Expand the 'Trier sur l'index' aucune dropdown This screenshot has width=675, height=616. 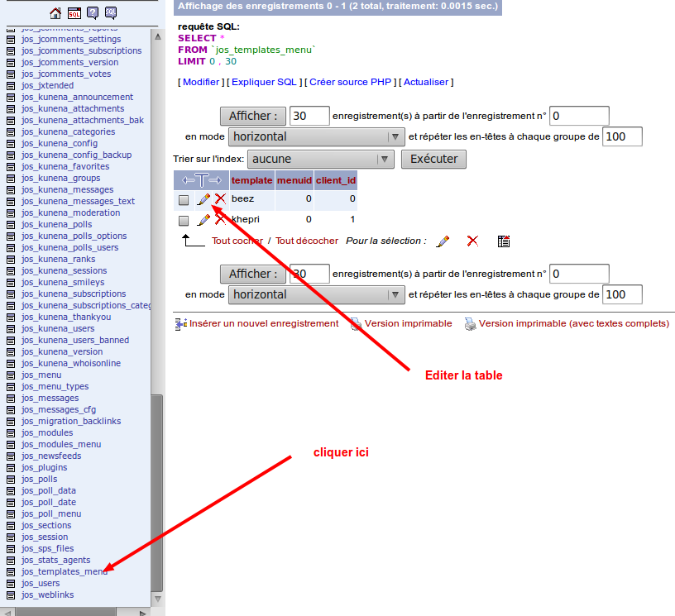pos(320,159)
